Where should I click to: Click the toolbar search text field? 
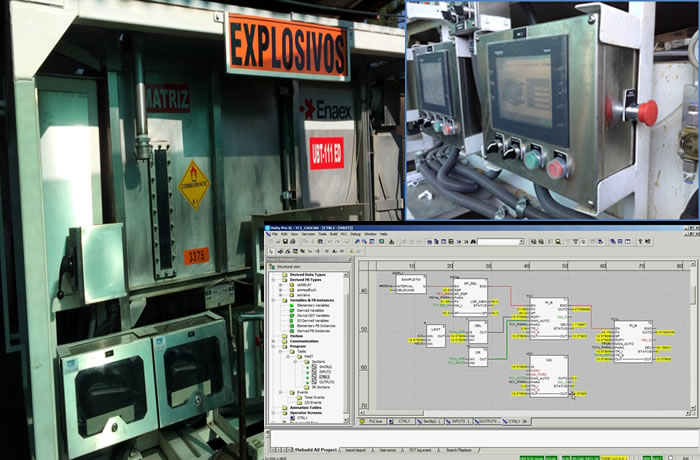(498, 242)
